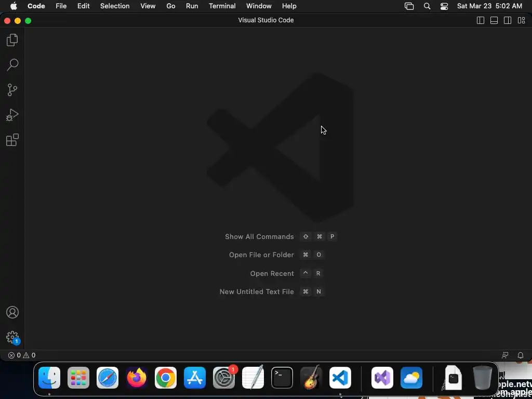This screenshot has height=399, width=532.
Task: Click Visual Studio Code icon in Dock
Action: pyautogui.click(x=340, y=378)
